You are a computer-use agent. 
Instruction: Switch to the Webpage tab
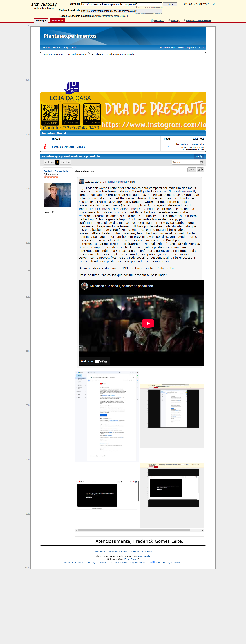[x=41, y=21]
